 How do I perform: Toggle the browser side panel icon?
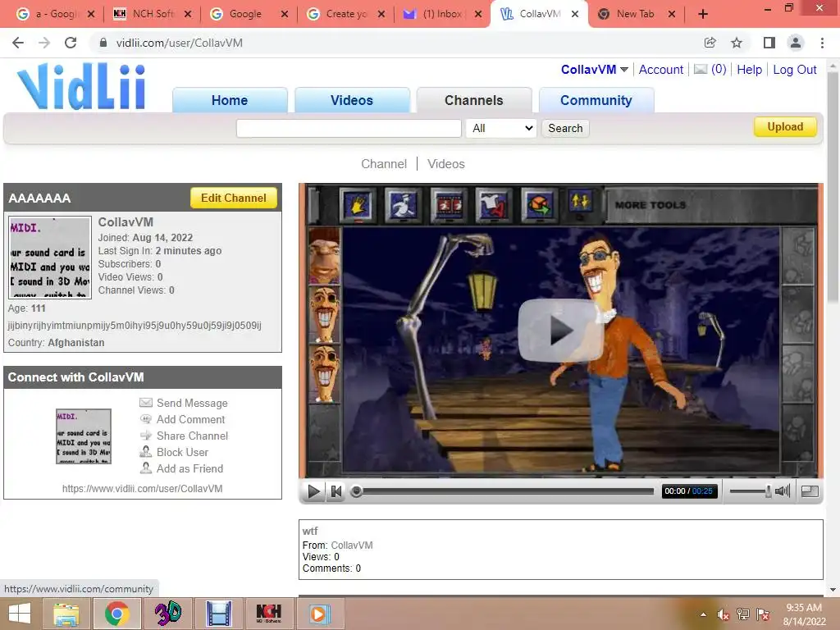point(769,43)
